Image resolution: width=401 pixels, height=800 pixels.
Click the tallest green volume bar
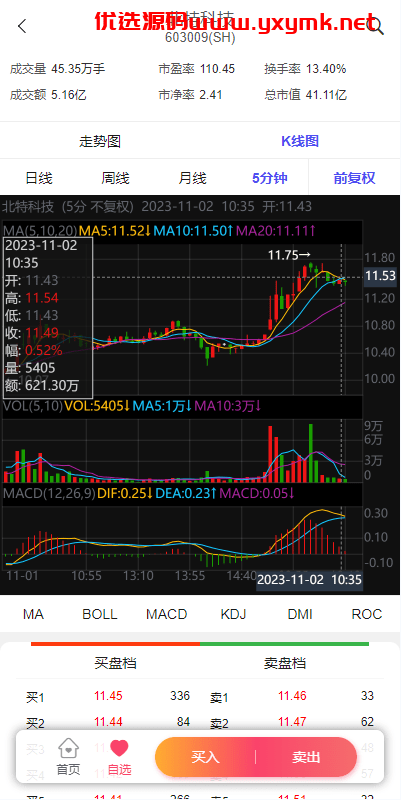(310, 453)
